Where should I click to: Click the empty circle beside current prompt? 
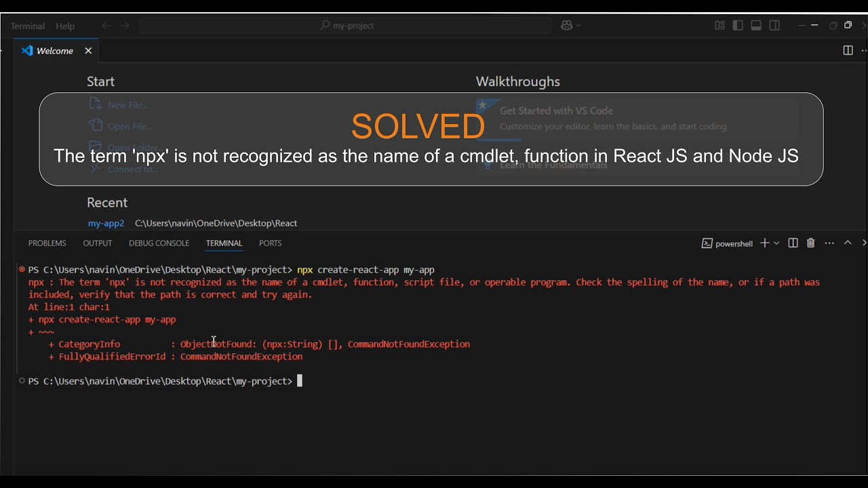[x=22, y=381]
